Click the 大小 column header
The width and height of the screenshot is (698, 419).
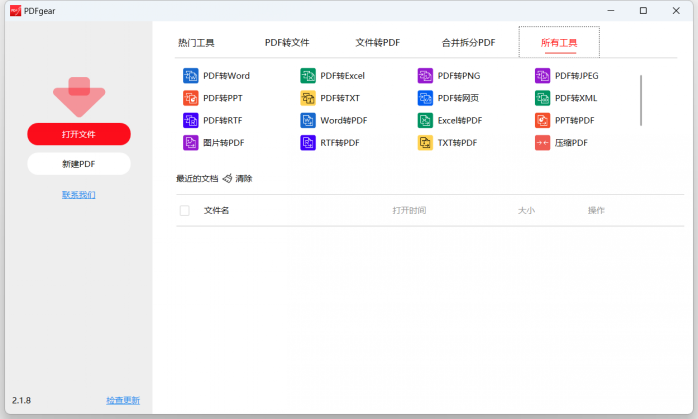tap(526, 211)
